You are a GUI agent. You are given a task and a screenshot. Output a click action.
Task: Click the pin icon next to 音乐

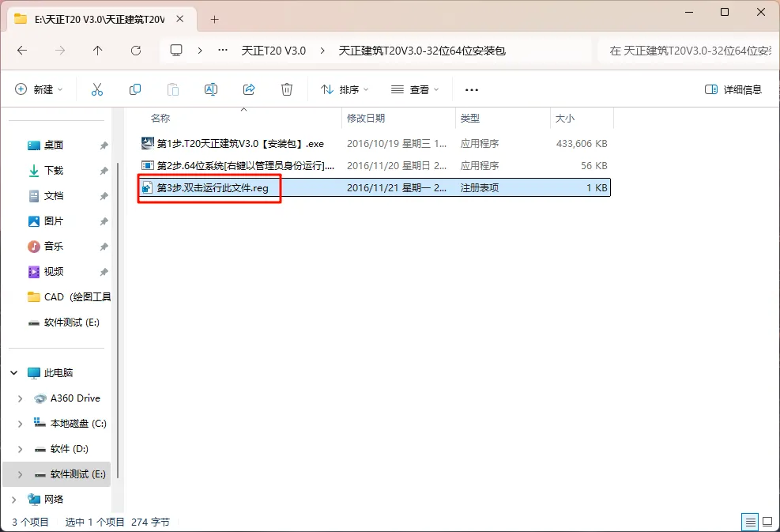tap(104, 247)
